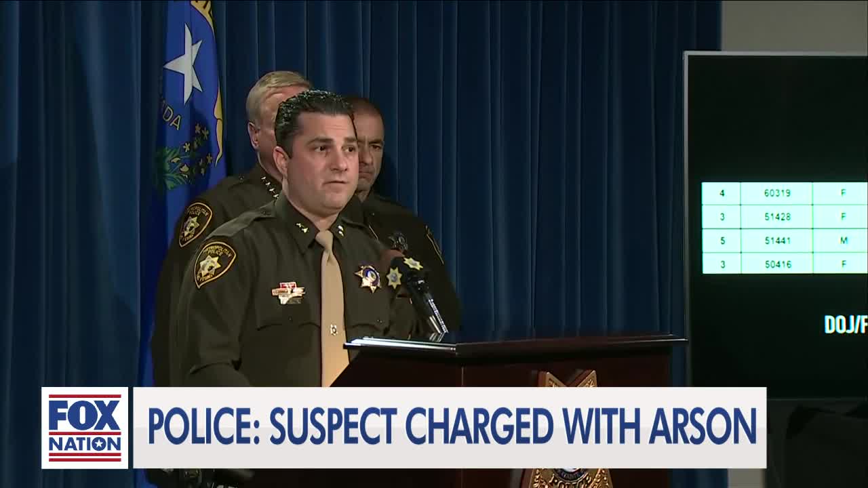Click table cell 50416

tap(776, 264)
